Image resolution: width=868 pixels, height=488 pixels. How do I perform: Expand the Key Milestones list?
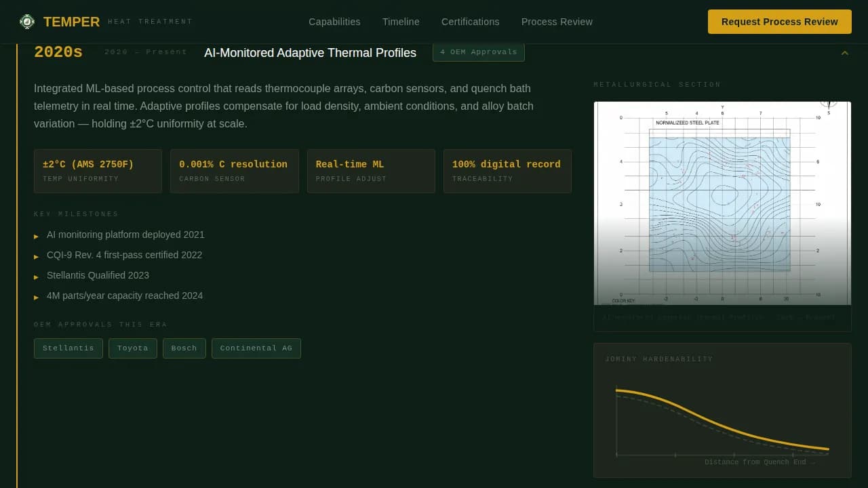click(x=77, y=214)
